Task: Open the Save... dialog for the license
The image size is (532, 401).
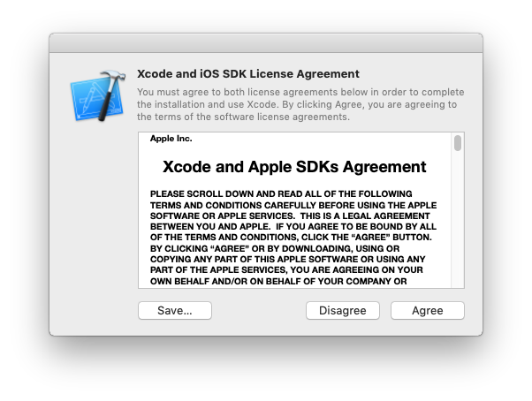Action: [x=175, y=311]
